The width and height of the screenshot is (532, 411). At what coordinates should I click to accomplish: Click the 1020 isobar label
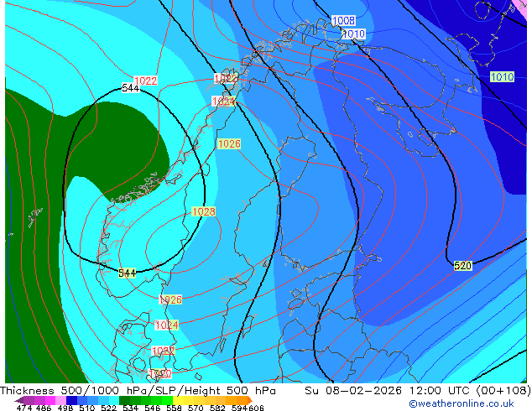pyautogui.click(x=160, y=374)
